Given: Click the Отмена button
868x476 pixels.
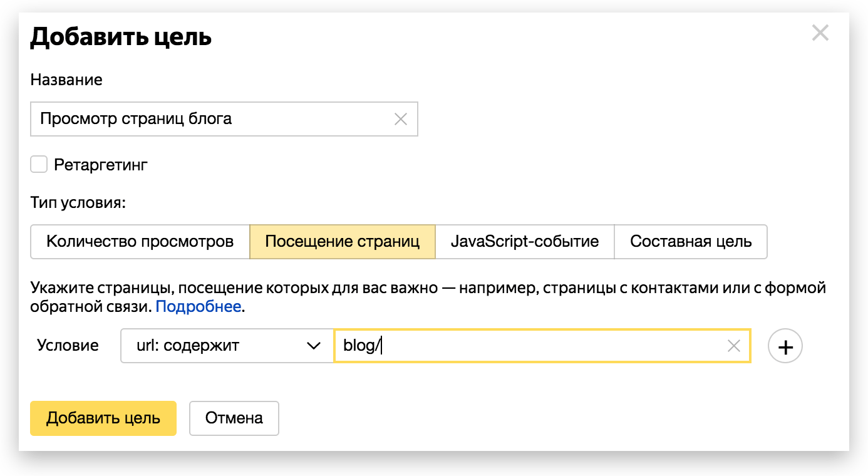Looking at the screenshot, I should click(x=234, y=418).
